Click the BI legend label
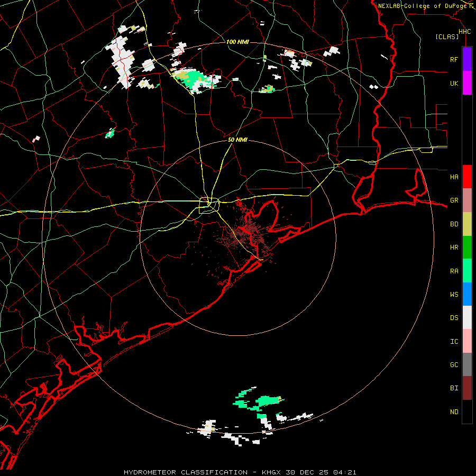476x476 pixels. point(454,388)
